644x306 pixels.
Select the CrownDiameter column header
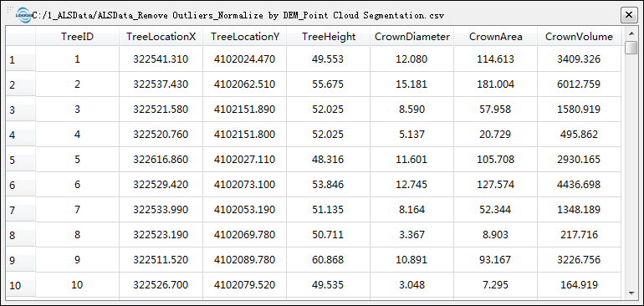412,37
